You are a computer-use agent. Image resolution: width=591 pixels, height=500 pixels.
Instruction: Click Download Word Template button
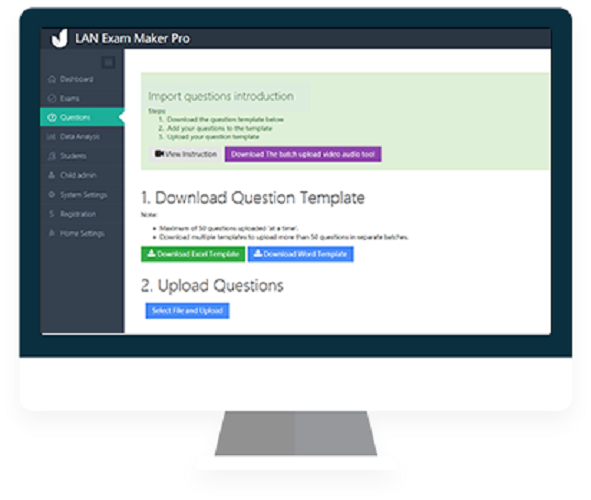[x=300, y=254]
